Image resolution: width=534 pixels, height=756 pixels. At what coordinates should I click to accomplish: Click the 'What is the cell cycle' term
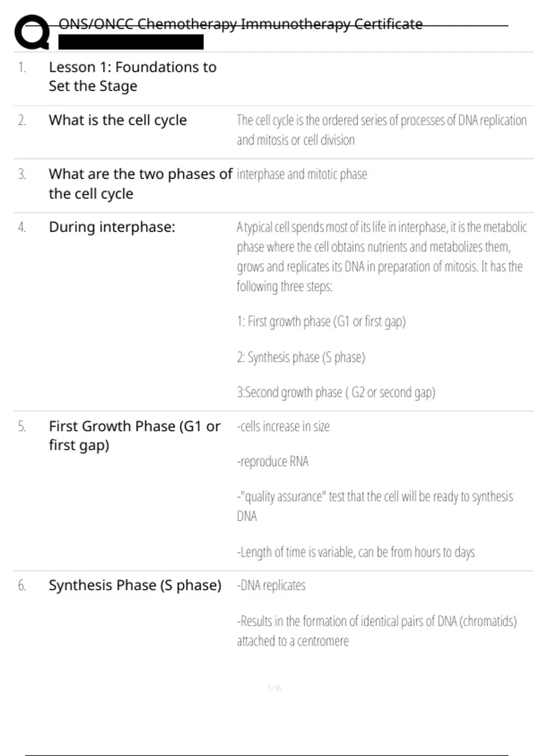[x=118, y=120]
